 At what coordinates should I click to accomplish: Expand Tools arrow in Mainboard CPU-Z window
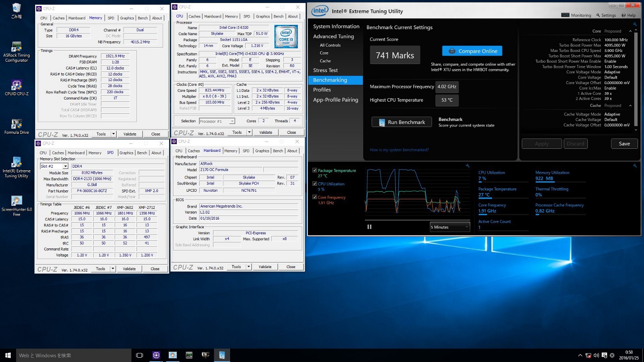(248, 267)
